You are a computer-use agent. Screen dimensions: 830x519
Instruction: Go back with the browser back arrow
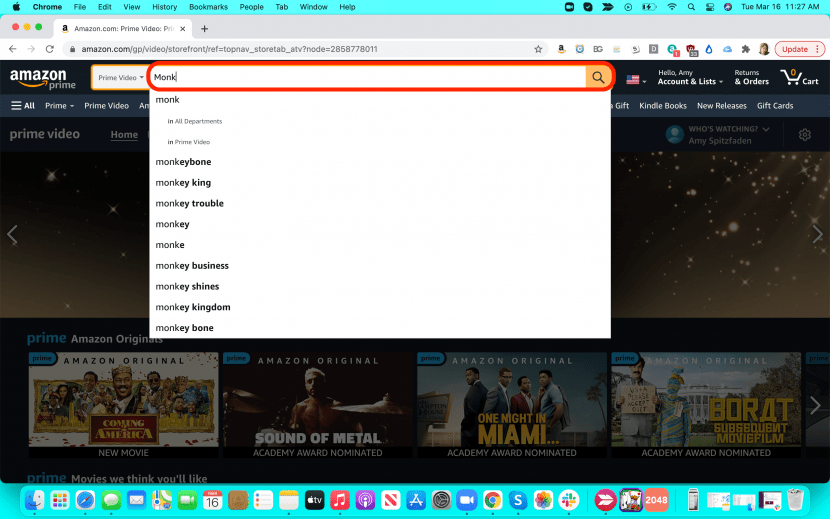point(13,49)
